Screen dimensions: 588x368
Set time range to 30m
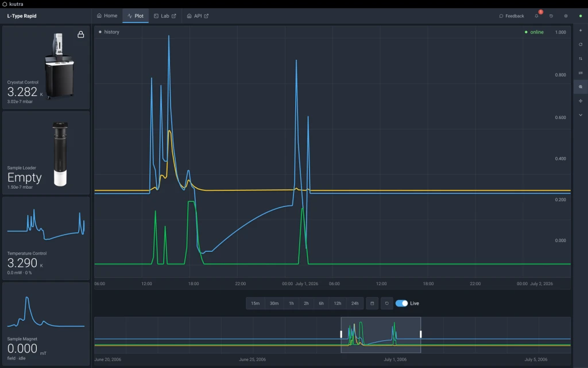tap(274, 304)
